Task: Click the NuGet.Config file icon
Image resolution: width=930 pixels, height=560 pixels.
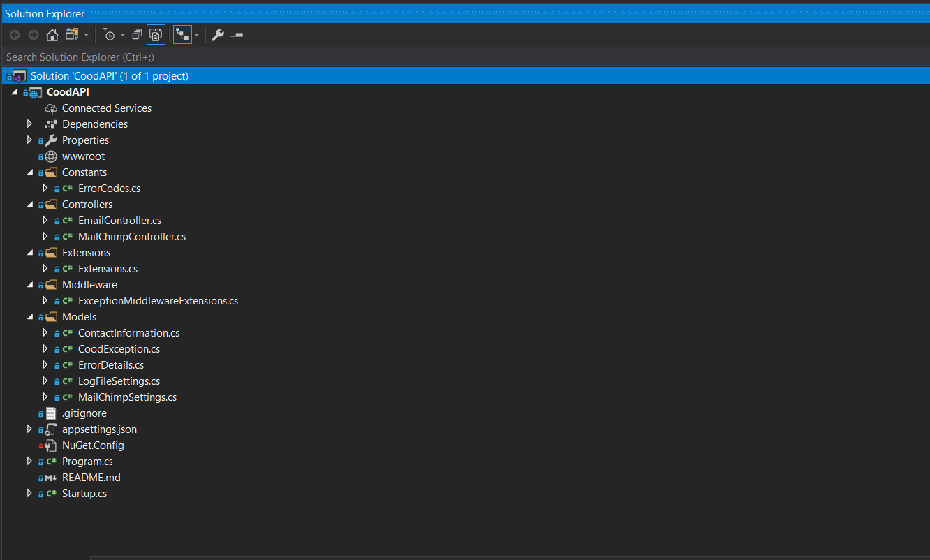Action: (x=51, y=445)
